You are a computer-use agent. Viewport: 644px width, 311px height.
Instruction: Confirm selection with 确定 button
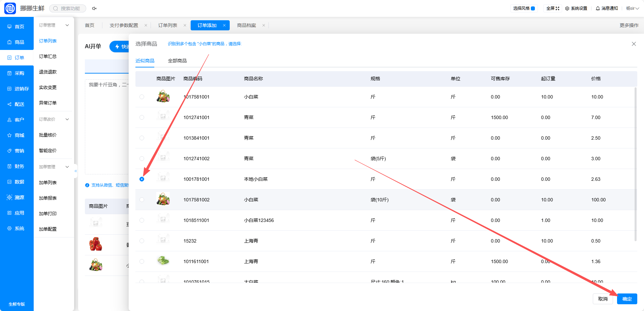click(627, 299)
